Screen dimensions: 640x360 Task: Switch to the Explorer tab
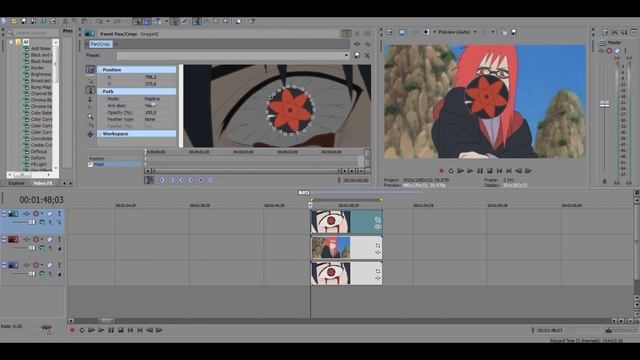pyautogui.click(x=16, y=183)
